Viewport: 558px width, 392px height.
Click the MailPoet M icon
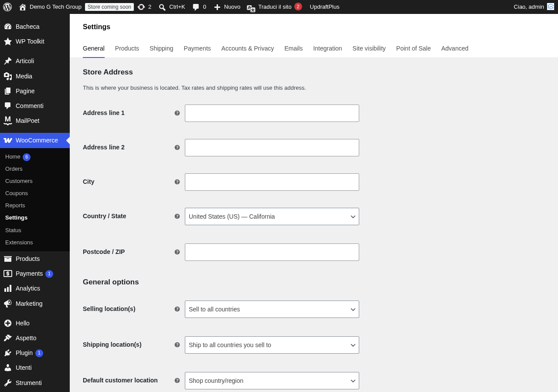tap(8, 121)
